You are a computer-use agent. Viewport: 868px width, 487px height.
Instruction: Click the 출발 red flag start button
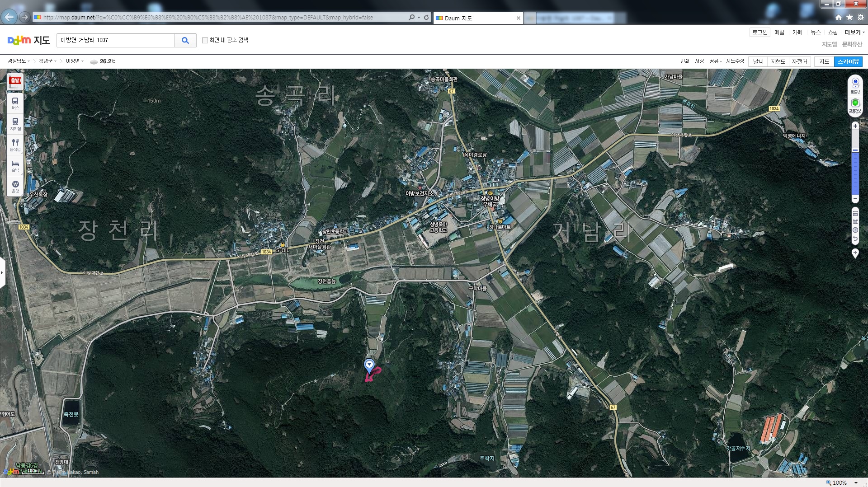point(15,81)
